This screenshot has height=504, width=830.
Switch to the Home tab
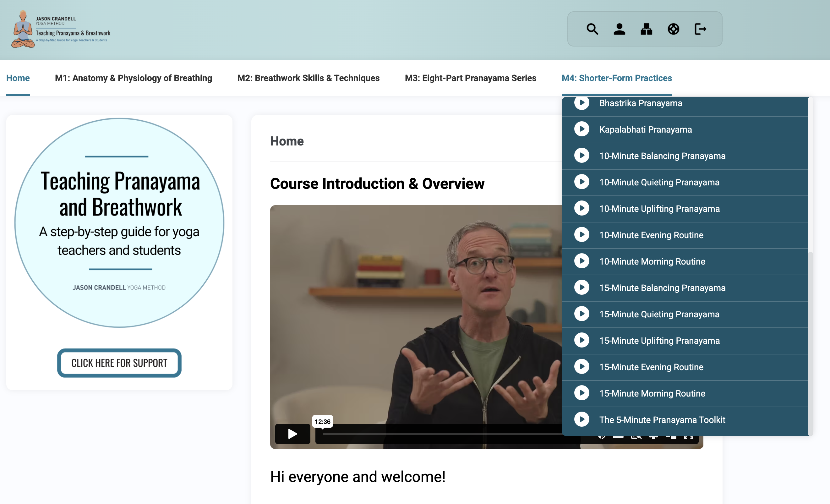coord(18,78)
